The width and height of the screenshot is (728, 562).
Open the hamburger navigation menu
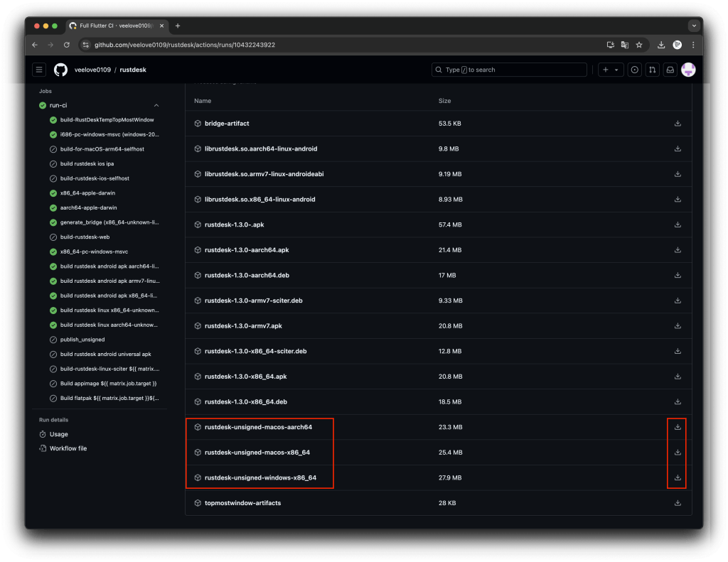click(39, 70)
